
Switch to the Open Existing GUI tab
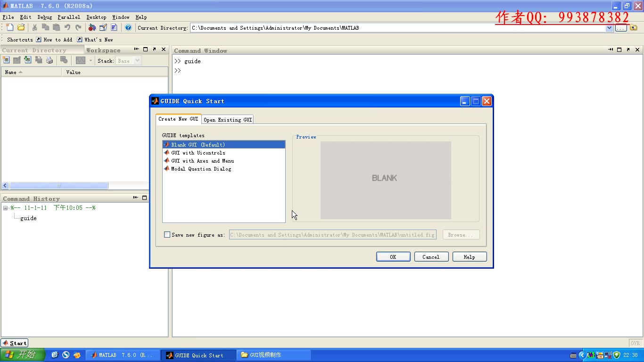coord(228,120)
